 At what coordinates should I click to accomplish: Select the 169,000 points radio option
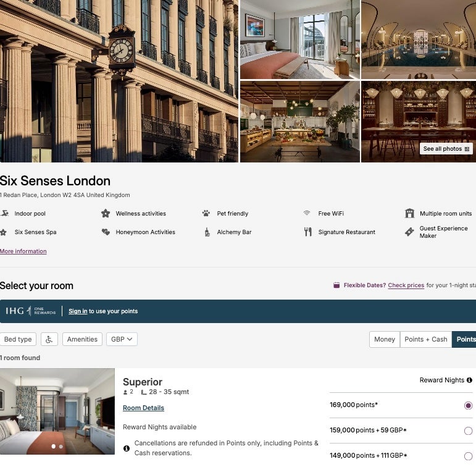pos(468,406)
